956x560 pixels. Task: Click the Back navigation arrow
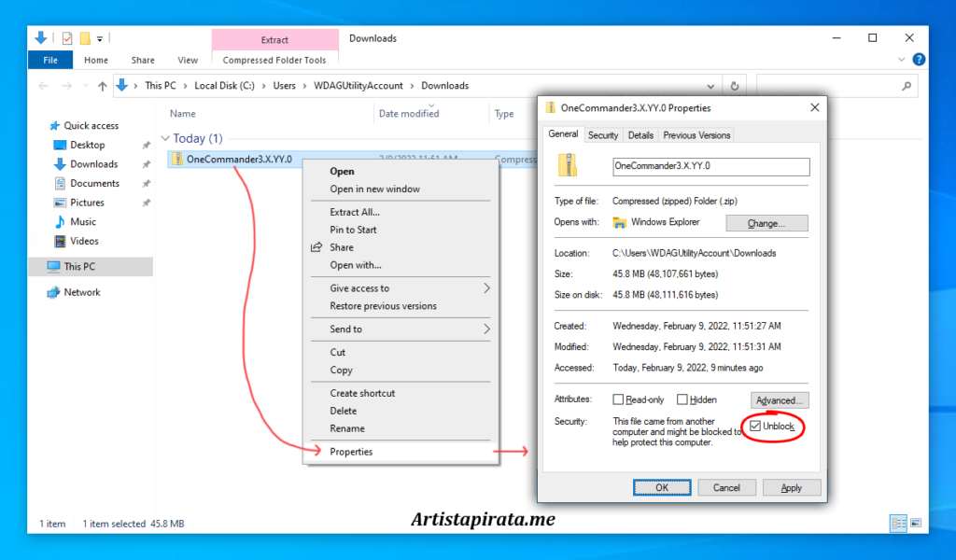point(44,86)
